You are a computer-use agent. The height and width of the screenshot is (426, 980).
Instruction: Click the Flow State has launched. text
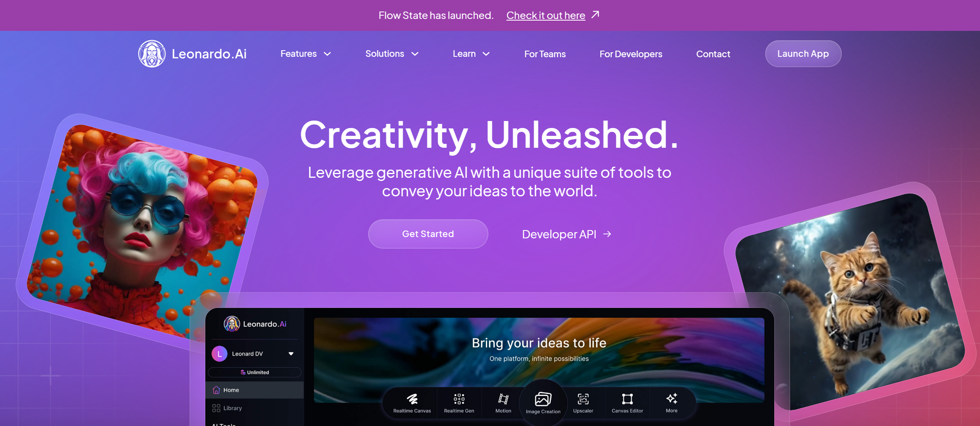(x=436, y=15)
